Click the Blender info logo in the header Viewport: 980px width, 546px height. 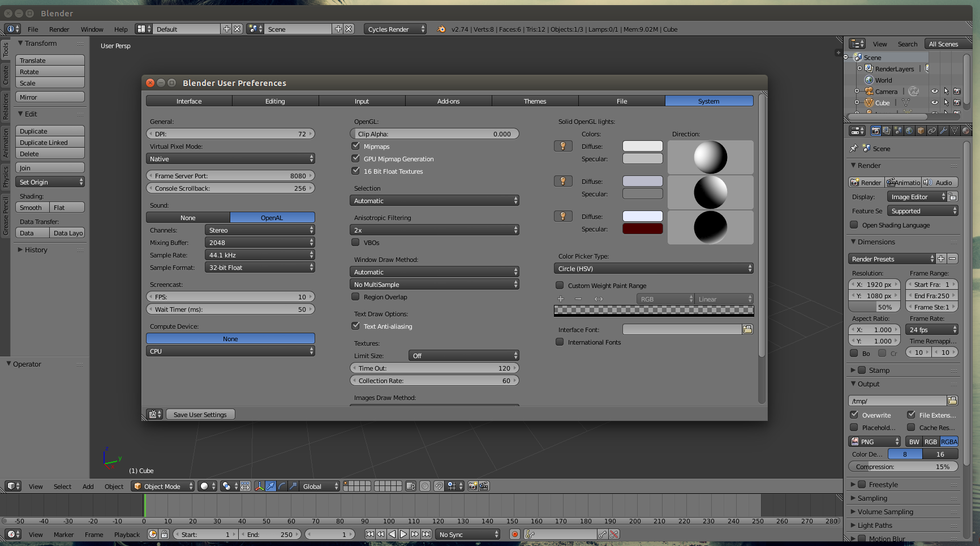(441, 29)
